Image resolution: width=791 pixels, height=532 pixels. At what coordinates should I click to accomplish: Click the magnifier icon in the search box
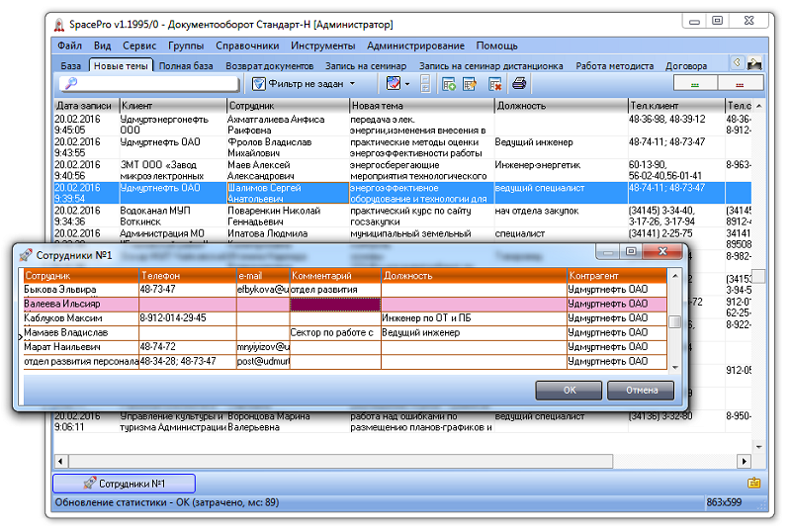(x=71, y=83)
